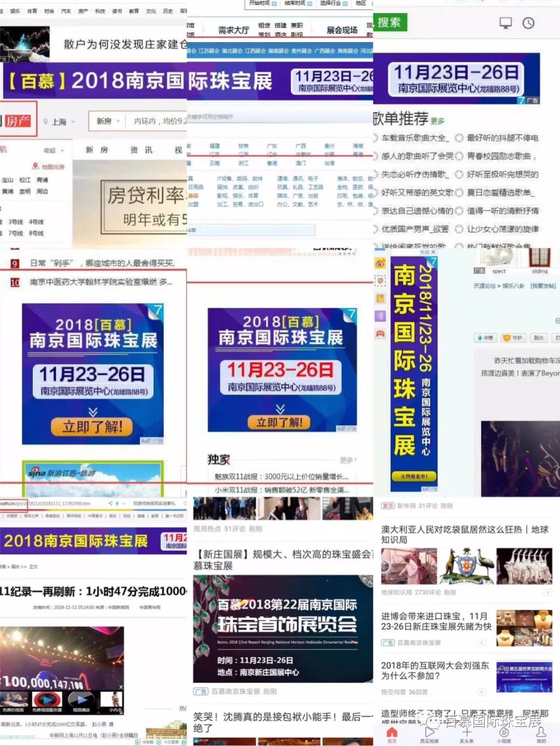Click the 娱乐 channel in top nav
Viewport: 560px width, 746px height.
(x=15, y=11)
